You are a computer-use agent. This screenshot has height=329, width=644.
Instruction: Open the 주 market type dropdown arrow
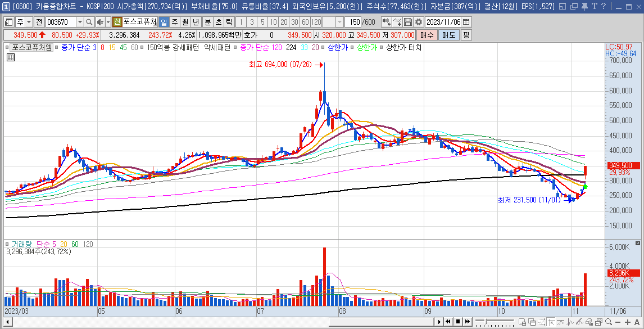[x=29, y=22]
